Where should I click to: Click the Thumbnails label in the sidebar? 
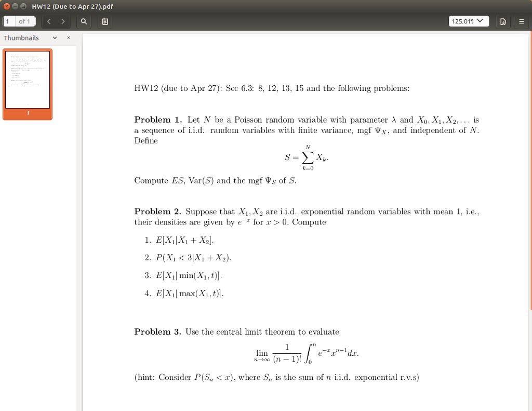tap(21, 37)
